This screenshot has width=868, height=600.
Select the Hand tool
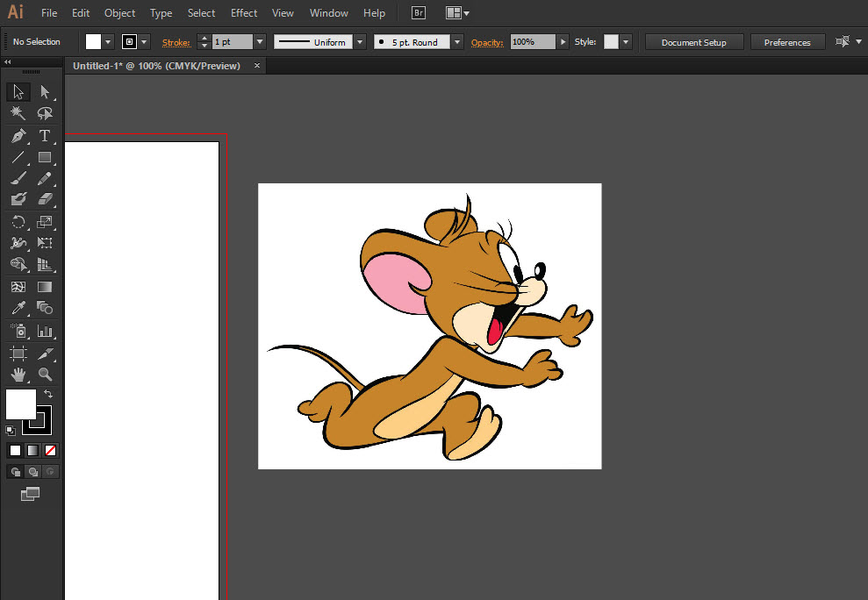tap(18, 375)
